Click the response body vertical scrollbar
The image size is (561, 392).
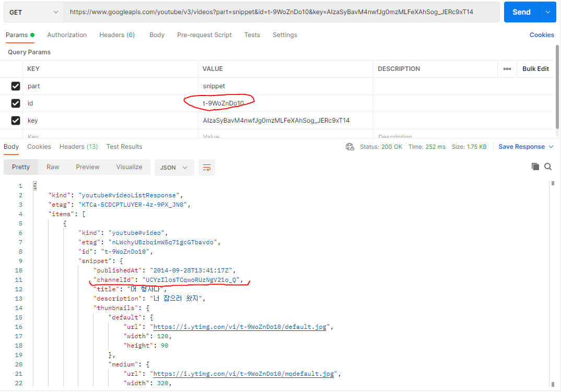(553, 284)
